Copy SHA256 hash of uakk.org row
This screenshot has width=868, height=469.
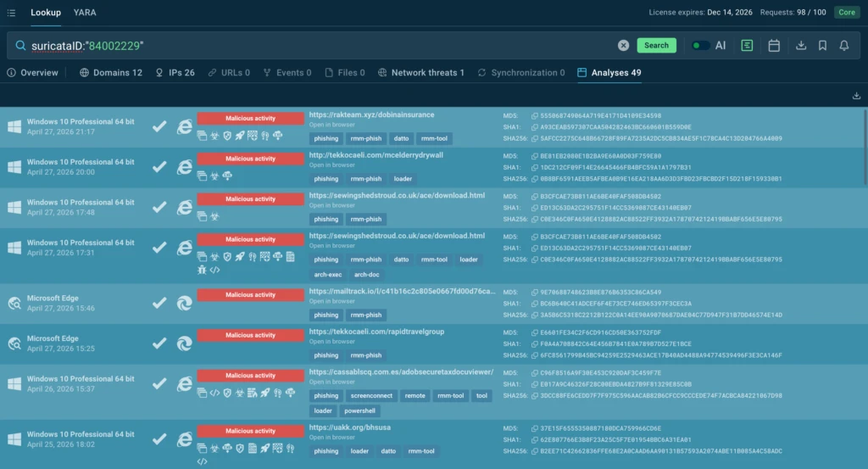pyautogui.click(x=535, y=451)
